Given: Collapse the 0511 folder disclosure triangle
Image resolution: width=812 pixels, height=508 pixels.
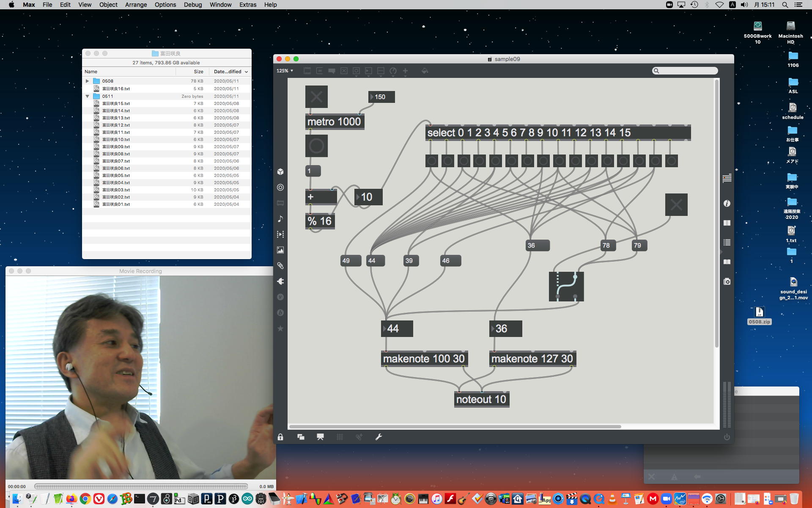Looking at the screenshot, I should coord(87,96).
